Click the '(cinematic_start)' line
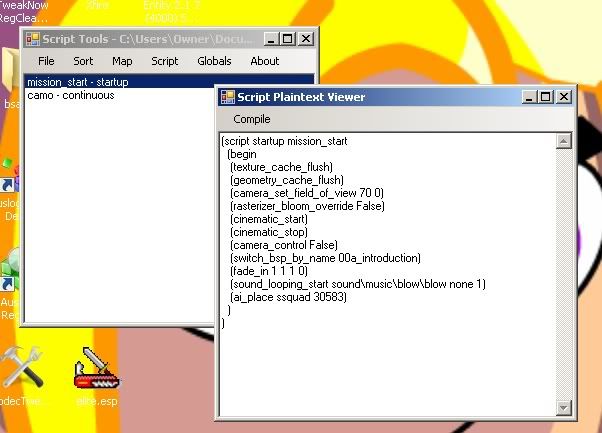Image resolution: width=602 pixels, height=433 pixels. tap(269, 219)
